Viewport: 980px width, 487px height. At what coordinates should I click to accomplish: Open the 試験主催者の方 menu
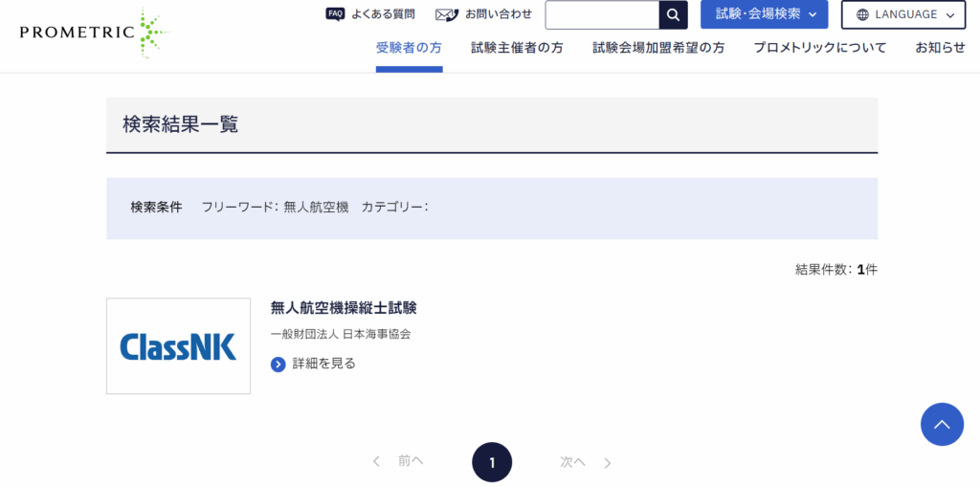pos(517,48)
